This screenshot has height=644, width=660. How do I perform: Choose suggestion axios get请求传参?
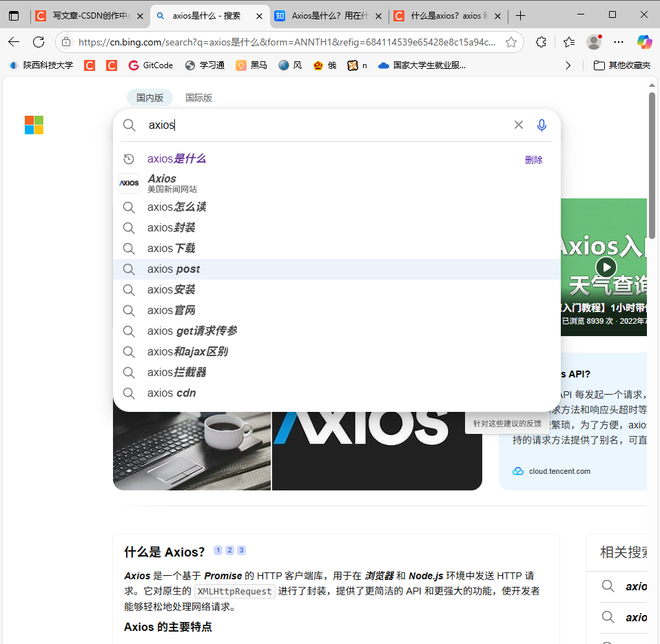pos(337,331)
